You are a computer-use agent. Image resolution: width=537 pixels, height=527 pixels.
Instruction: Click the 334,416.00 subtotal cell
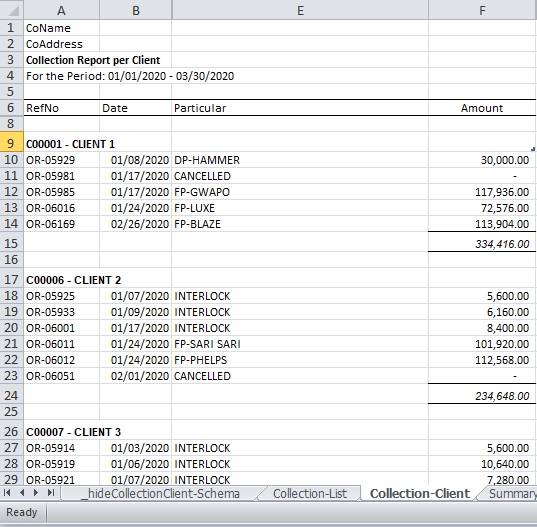[482, 243]
